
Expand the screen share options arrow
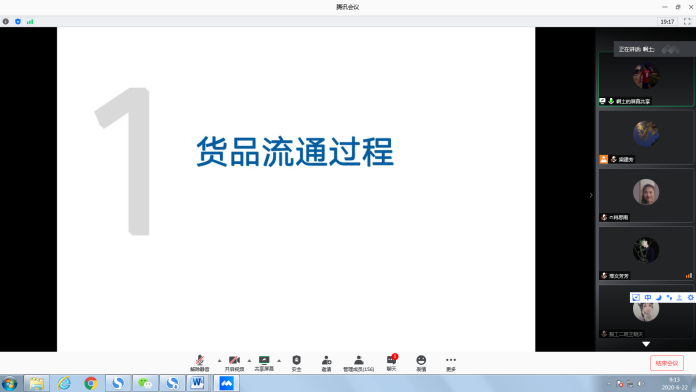(279, 360)
